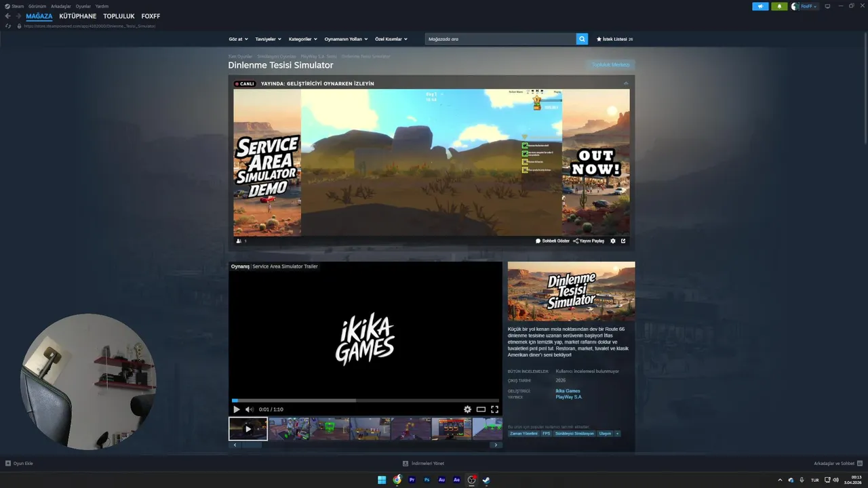Open İndirmeleri Yönet downloads manager
Viewport: 868px width, 488px height.
pyautogui.click(x=423, y=464)
